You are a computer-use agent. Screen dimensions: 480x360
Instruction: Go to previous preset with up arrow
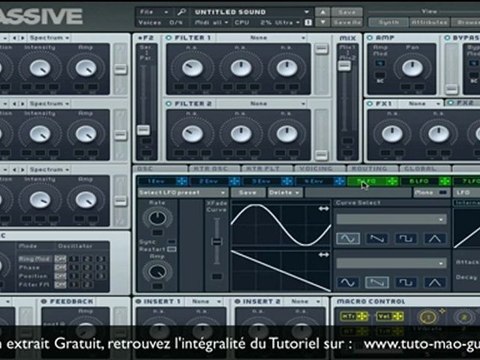point(323,12)
